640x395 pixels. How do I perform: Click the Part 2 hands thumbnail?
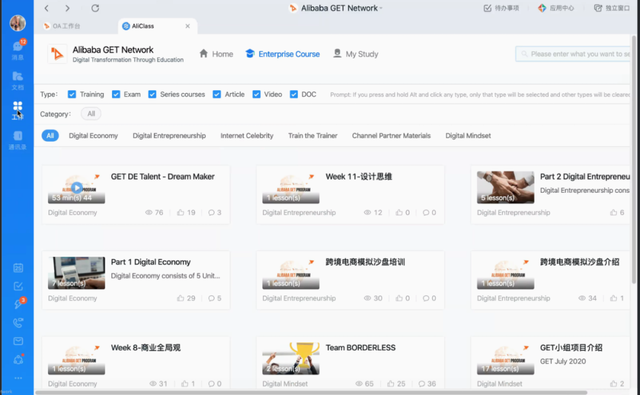click(505, 187)
